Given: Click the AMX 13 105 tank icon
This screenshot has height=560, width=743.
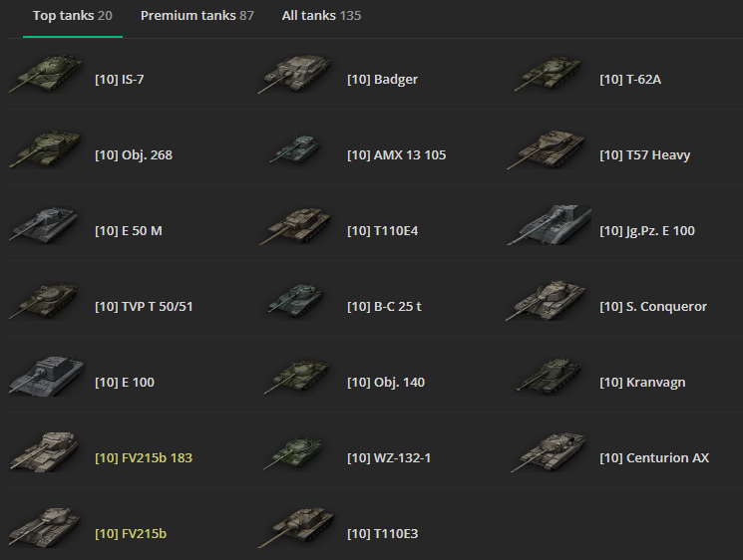Looking at the screenshot, I should 297,148.
